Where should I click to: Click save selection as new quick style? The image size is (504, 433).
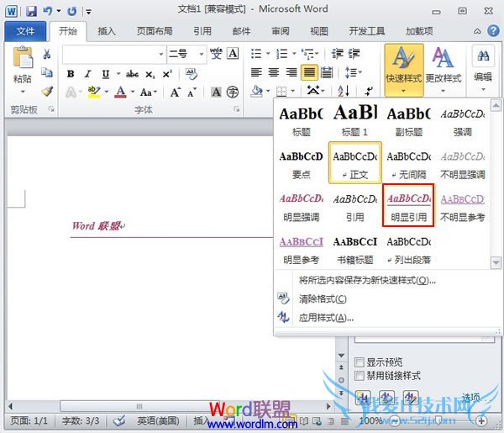tap(367, 280)
